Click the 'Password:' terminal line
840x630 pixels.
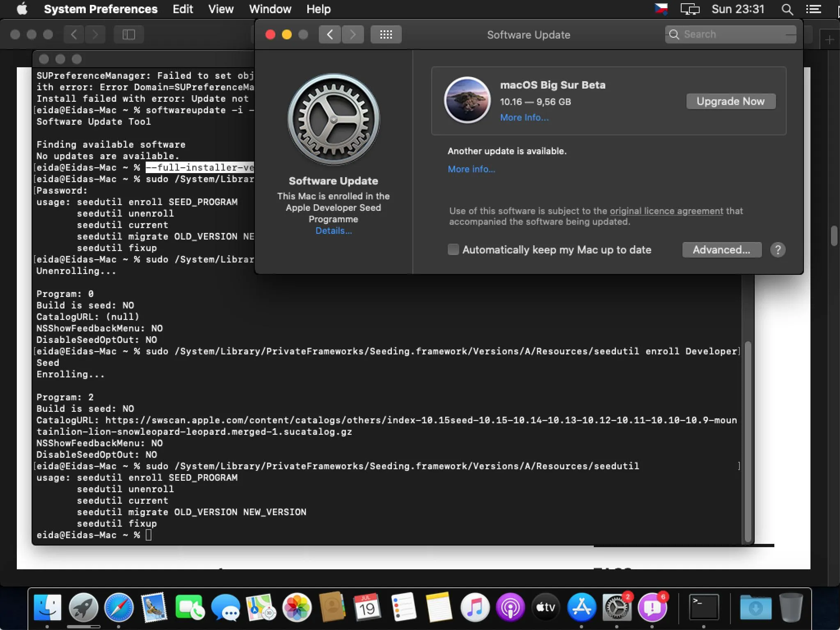pos(62,191)
